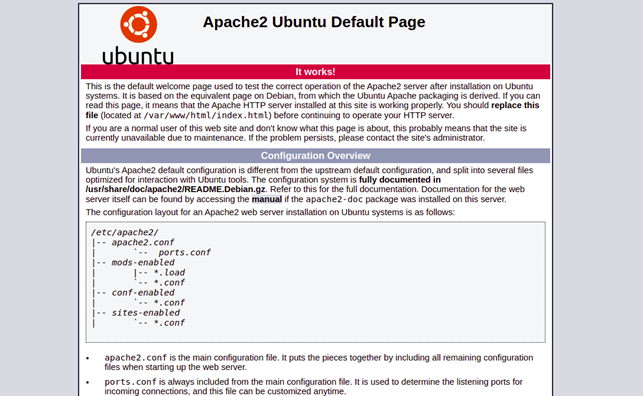This screenshot has height=396, width=643.
Task: Click the Configuration Overview section header
Action: point(315,156)
